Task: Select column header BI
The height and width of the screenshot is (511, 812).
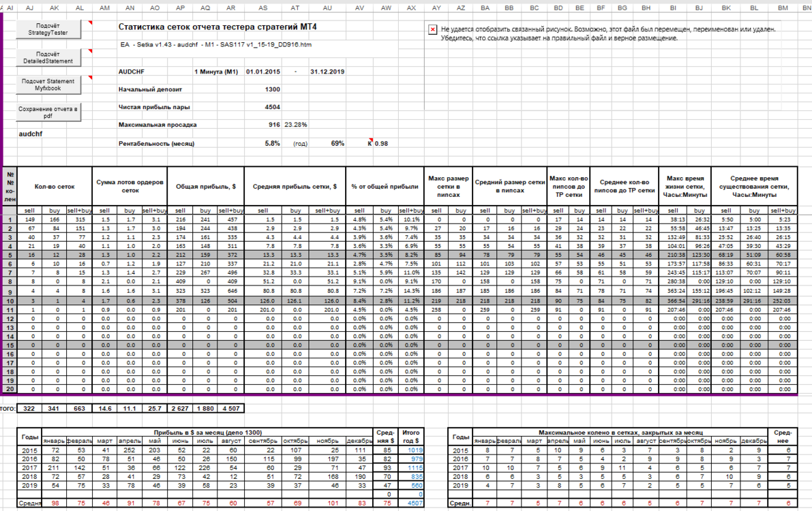Action: (x=673, y=7)
